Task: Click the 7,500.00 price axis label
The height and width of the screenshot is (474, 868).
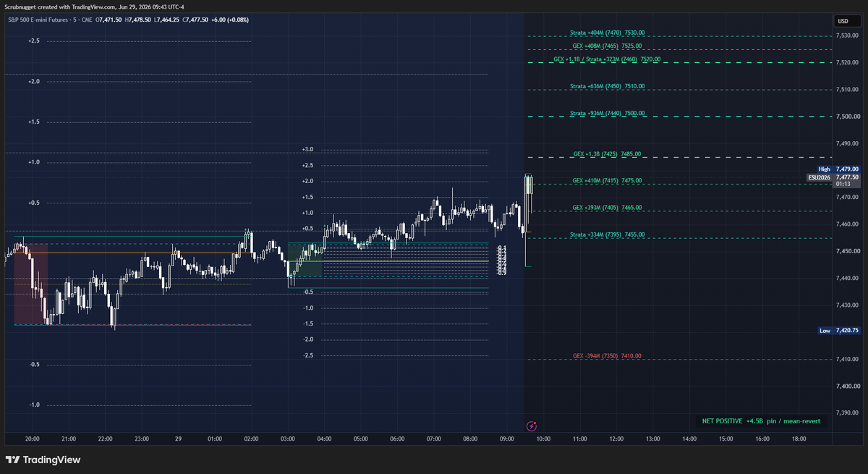Action: pos(847,117)
